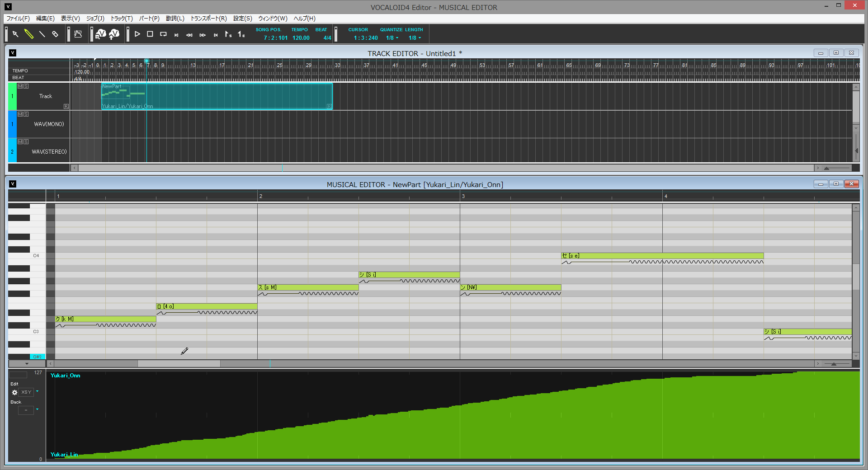Click the BEAT value 4/4
The width and height of the screenshot is (868, 470).
click(327, 38)
